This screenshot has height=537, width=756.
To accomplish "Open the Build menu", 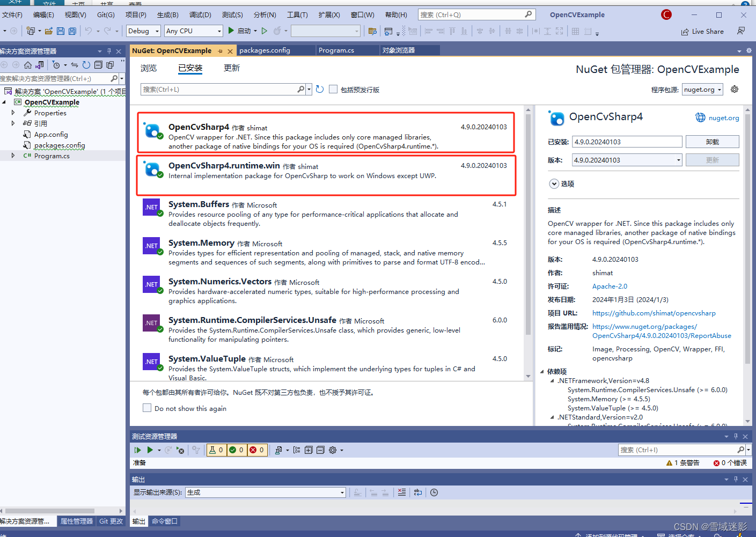I will (167, 15).
